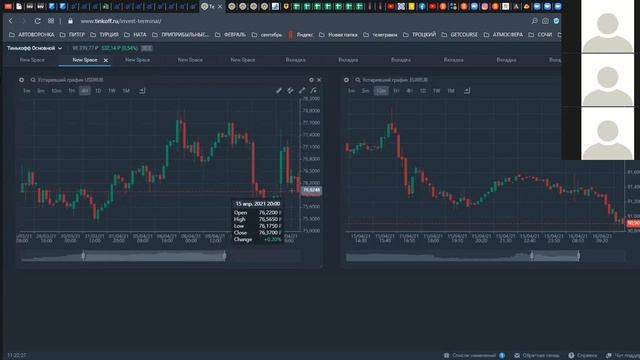Click right handle of right chart range slider
This screenshot has height=360, width=640.
pyautogui.click(x=578, y=256)
